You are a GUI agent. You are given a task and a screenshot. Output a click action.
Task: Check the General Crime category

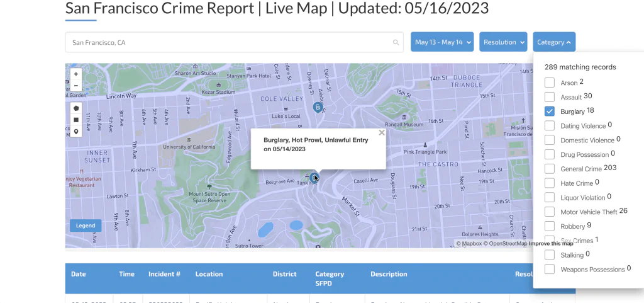[x=550, y=169]
